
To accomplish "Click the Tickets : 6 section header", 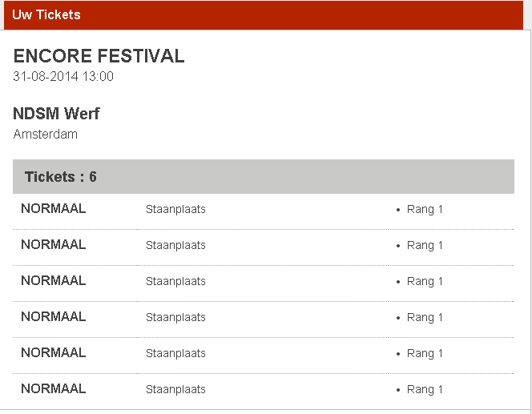I will pyautogui.click(x=61, y=177).
